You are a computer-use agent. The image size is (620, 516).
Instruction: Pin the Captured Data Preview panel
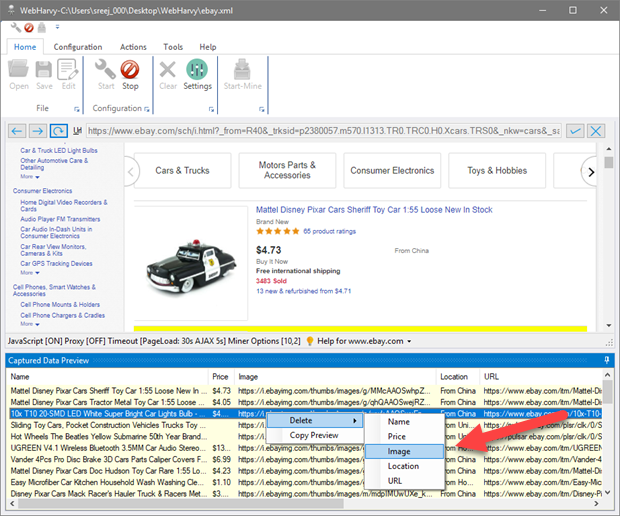(606, 359)
